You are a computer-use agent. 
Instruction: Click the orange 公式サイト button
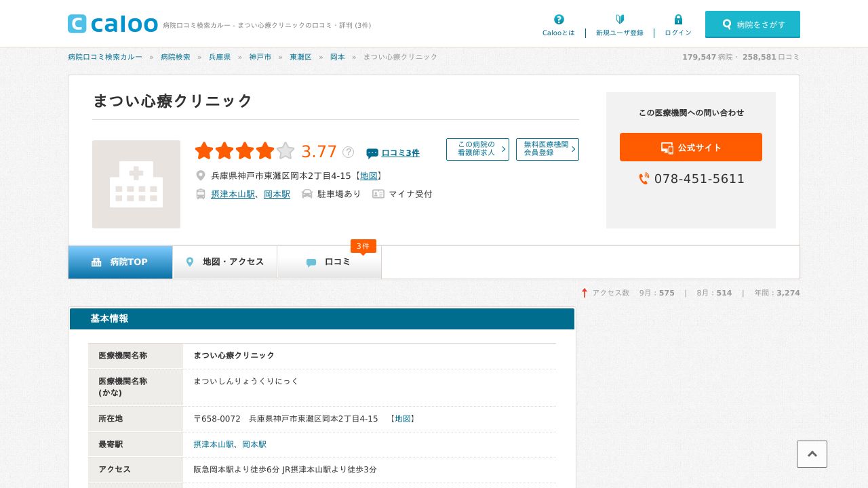pos(691,147)
